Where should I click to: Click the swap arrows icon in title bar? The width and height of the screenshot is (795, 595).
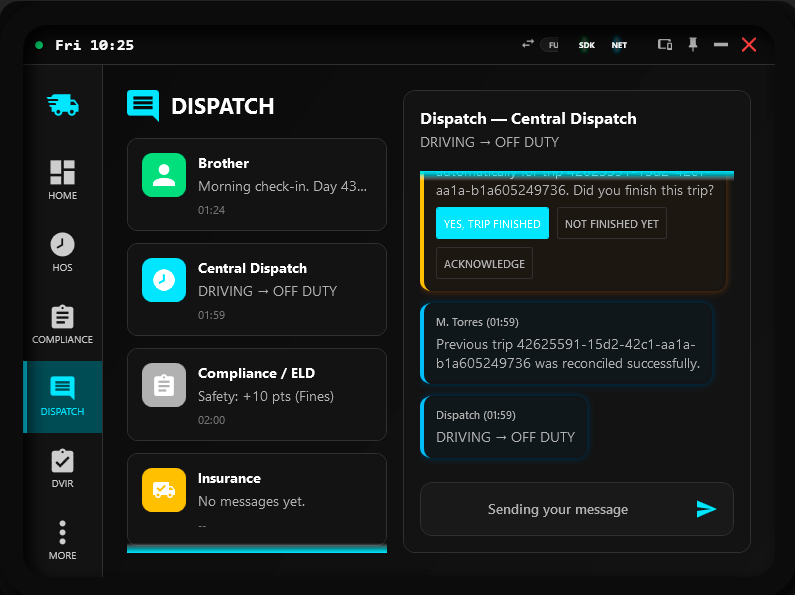[x=528, y=44]
